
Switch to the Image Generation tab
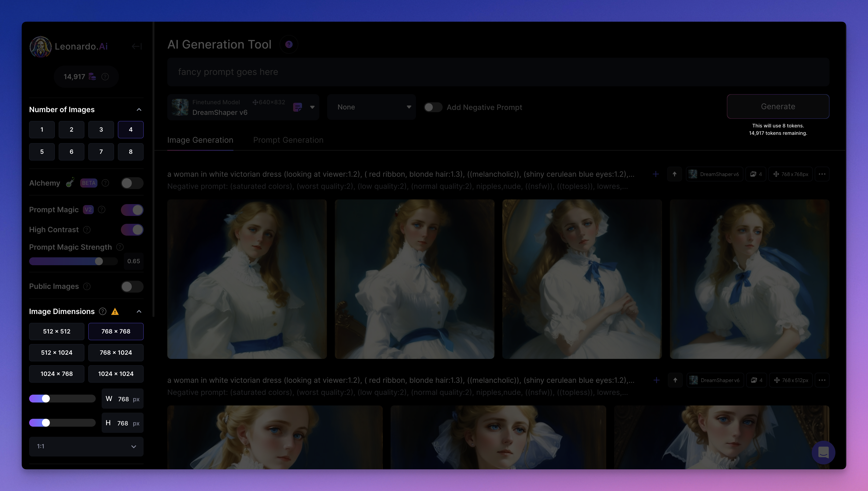click(x=200, y=140)
